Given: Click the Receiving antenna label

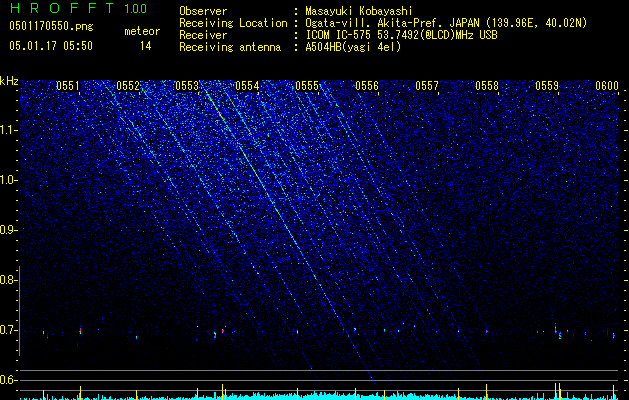Looking at the screenshot, I should (230, 47).
